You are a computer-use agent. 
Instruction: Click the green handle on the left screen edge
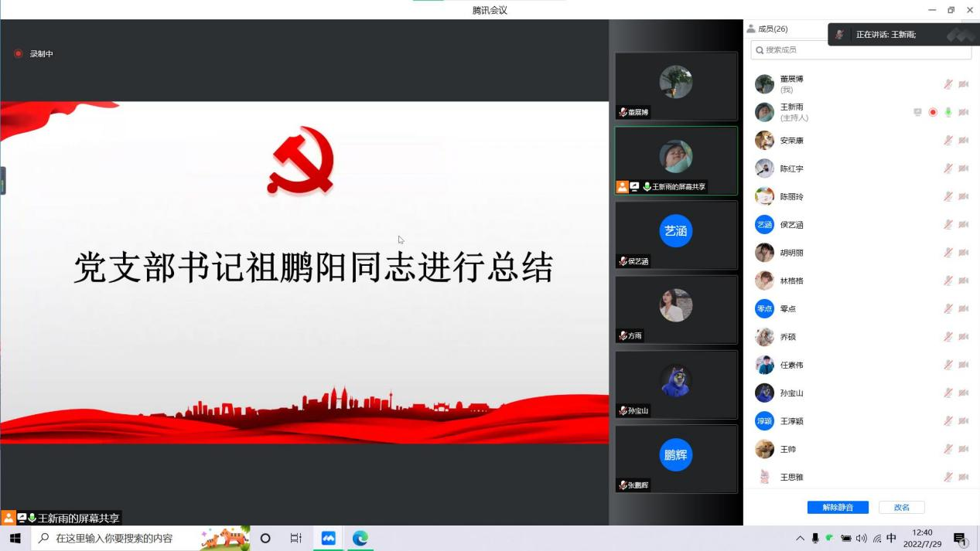pyautogui.click(x=2, y=181)
